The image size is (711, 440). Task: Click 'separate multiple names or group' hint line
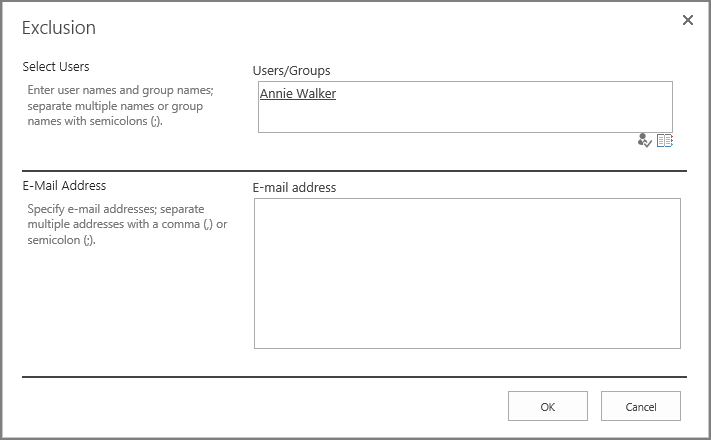point(115,106)
